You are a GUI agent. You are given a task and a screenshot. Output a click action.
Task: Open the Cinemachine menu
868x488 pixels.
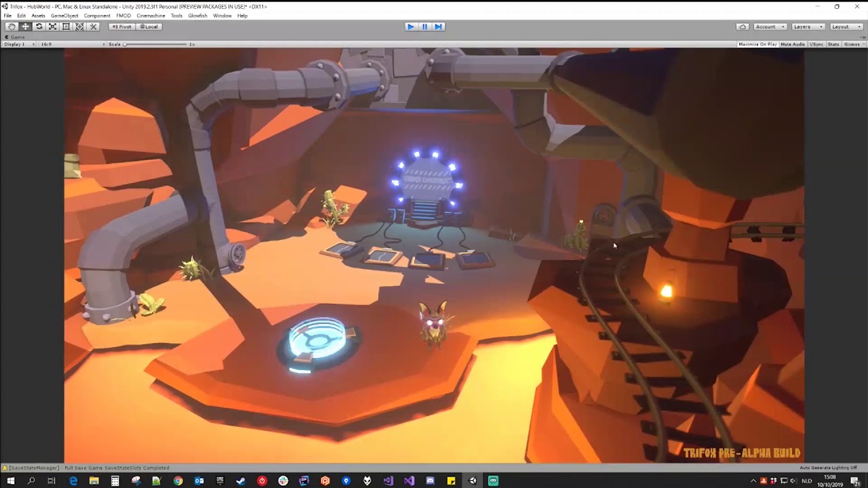[151, 16]
